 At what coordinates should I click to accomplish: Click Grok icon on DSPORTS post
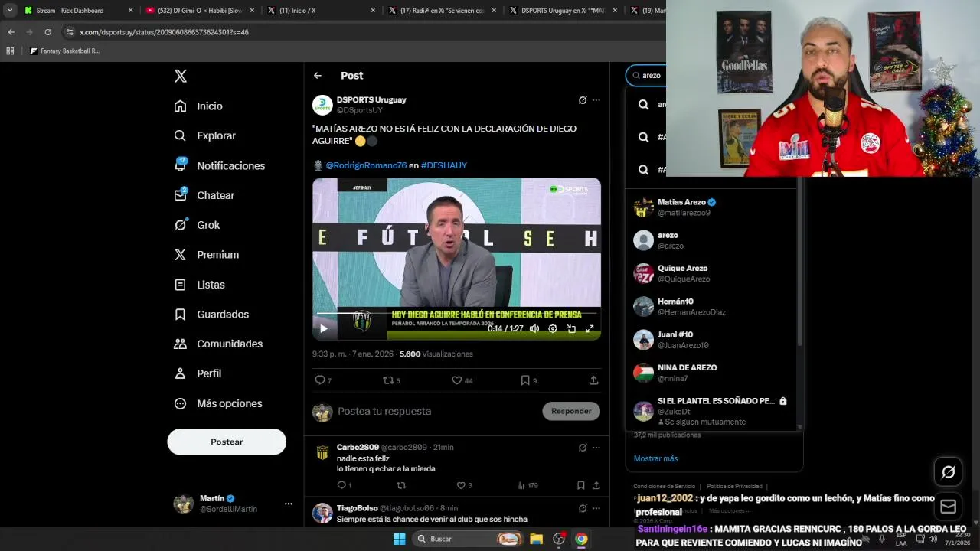pyautogui.click(x=583, y=100)
